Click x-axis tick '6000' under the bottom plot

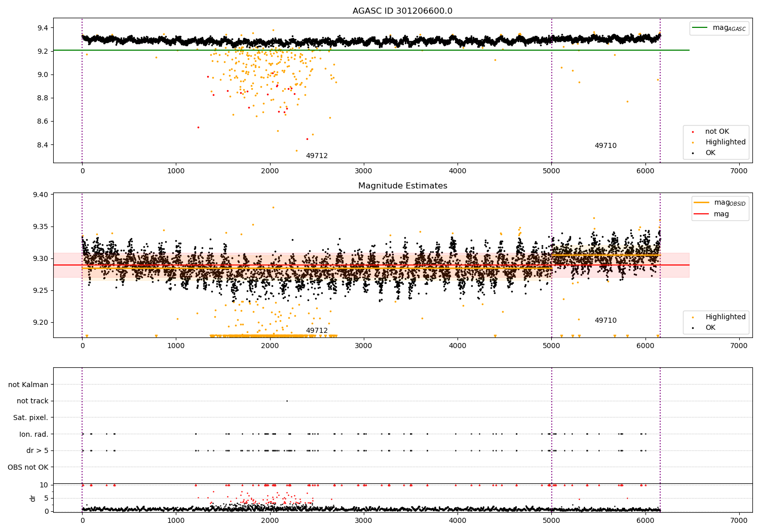(645, 520)
